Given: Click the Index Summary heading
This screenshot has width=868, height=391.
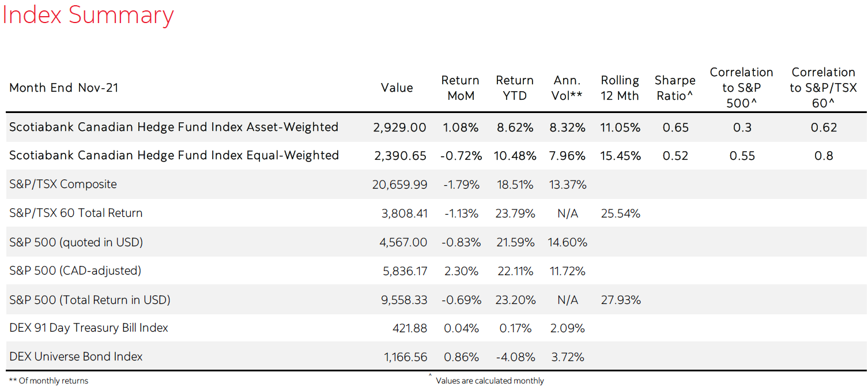Looking at the screenshot, I should [88, 15].
